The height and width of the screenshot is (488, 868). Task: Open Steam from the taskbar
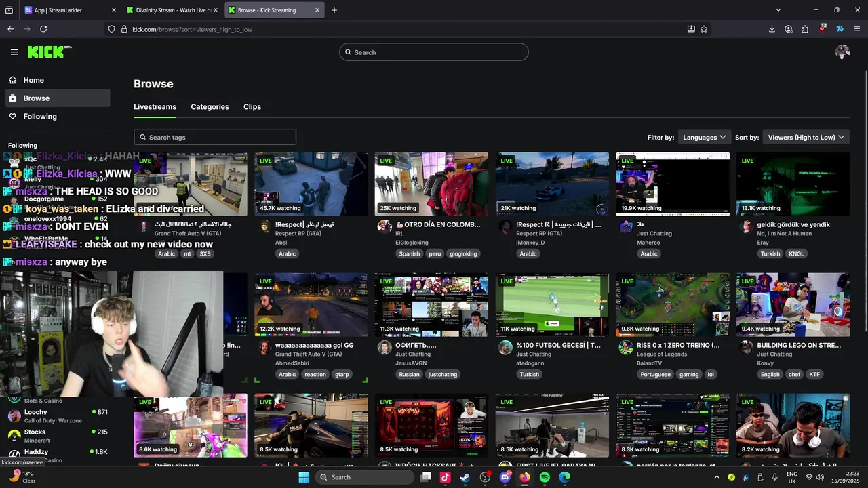[465, 477]
